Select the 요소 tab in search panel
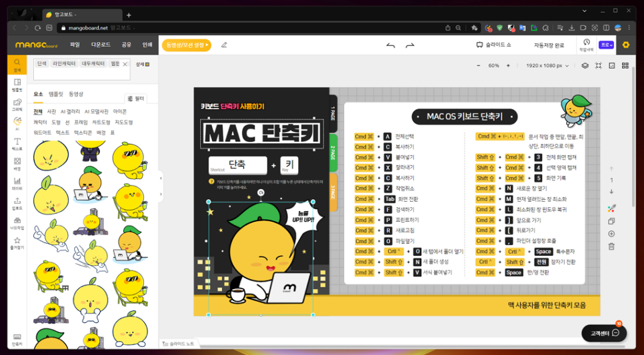The image size is (644, 355). (38, 95)
